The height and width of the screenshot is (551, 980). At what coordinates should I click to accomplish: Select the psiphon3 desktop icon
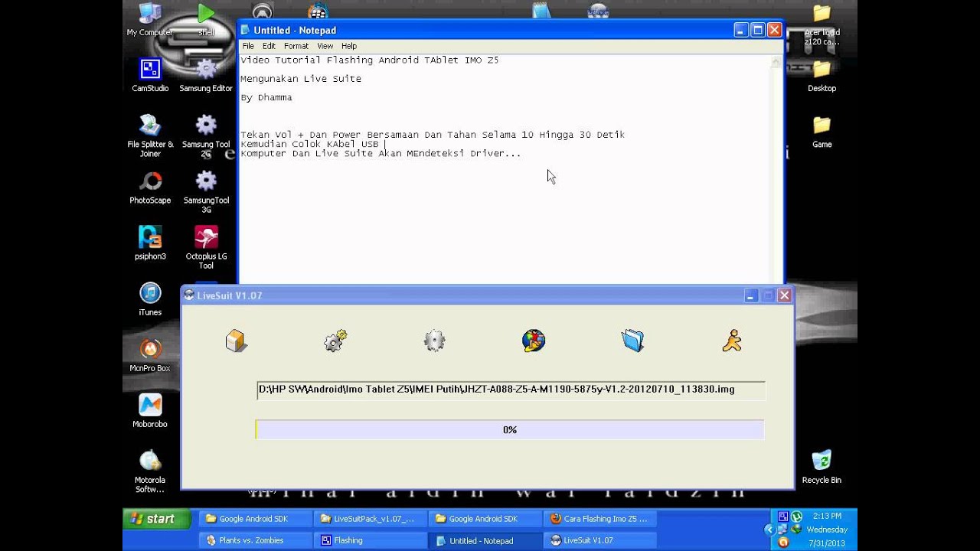tap(150, 243)
